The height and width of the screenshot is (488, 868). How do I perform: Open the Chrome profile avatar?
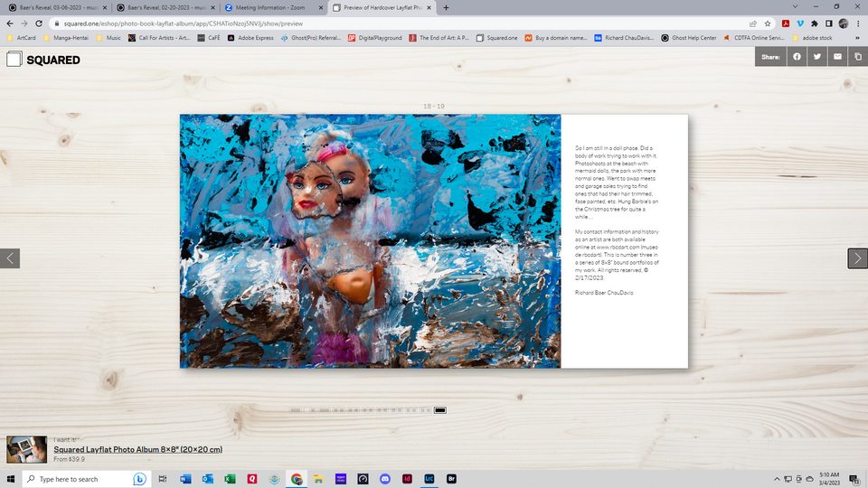point(843,23)
